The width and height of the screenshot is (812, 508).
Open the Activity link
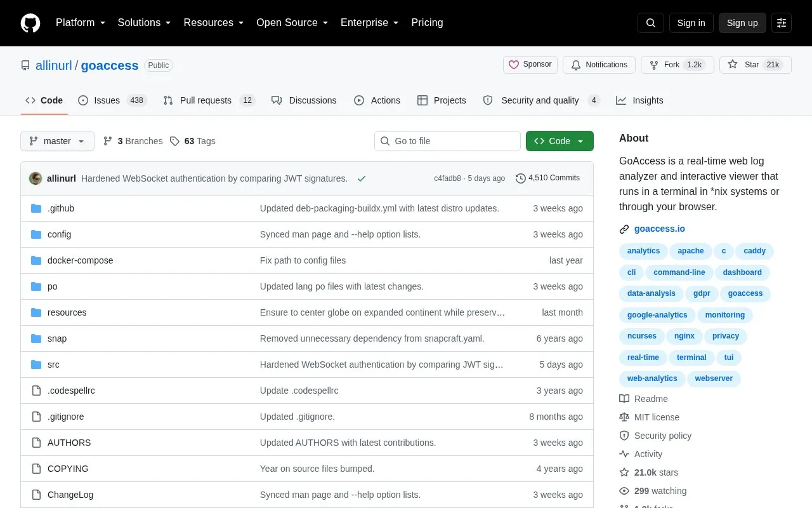point(641,454)
